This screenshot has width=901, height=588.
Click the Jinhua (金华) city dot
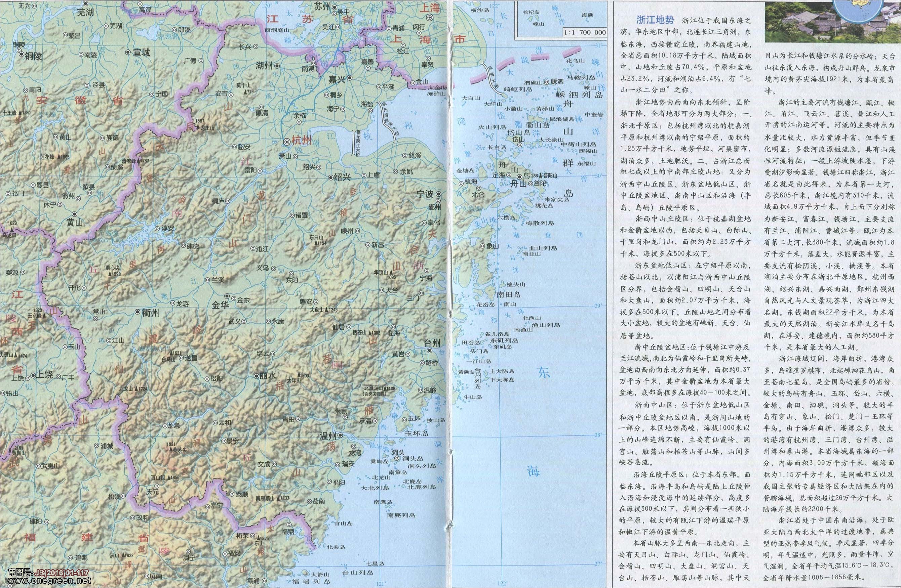pyautogui.click(x=227, y=296)
